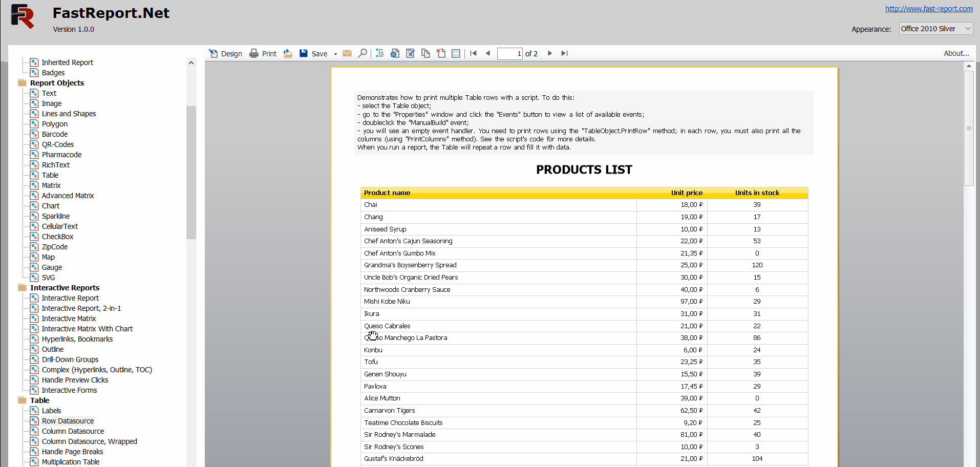Open the Save dropdown arrow
Viewport: 980px width, 467px height.
pos(335,54)
